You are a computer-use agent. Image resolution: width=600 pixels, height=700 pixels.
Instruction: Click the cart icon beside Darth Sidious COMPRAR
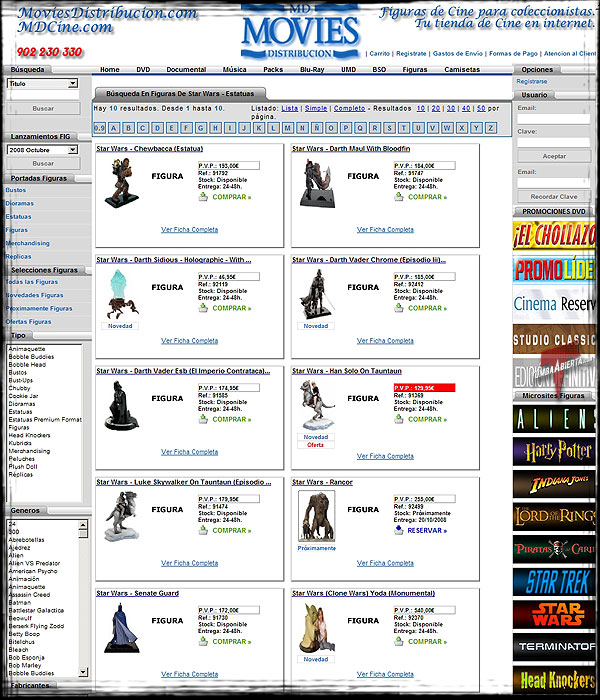[x=203, y=308]
